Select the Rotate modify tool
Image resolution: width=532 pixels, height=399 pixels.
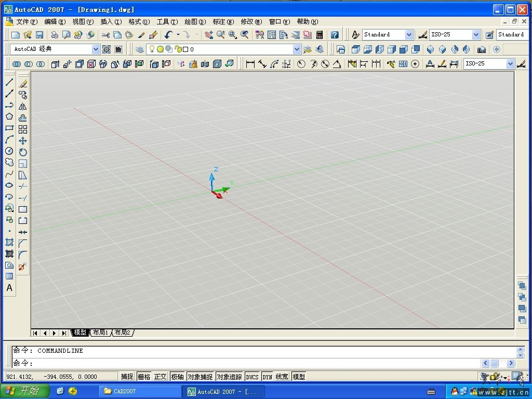click(23, 152)
